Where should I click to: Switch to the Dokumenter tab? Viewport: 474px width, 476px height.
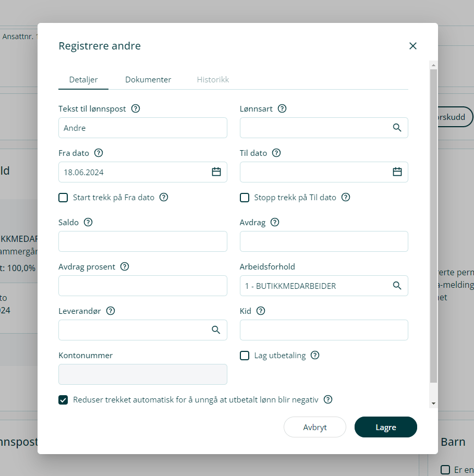[148, 80]
